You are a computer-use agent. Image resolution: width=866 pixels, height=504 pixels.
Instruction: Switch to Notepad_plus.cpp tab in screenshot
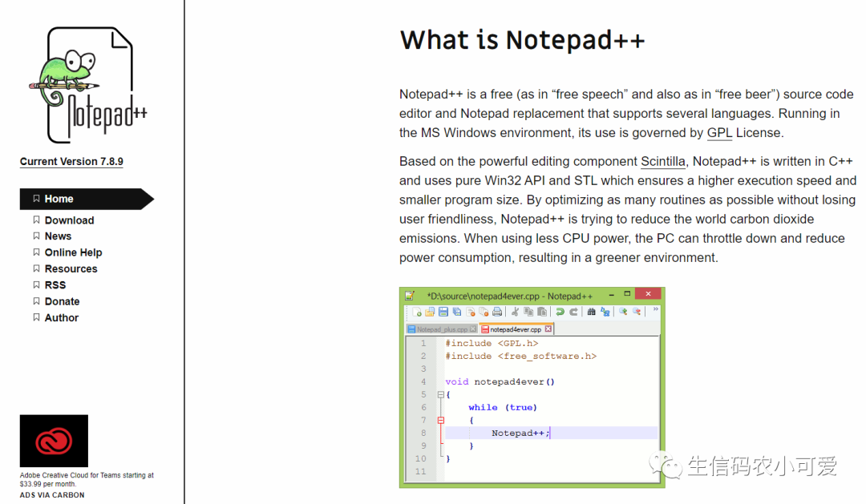click(442, 329)
